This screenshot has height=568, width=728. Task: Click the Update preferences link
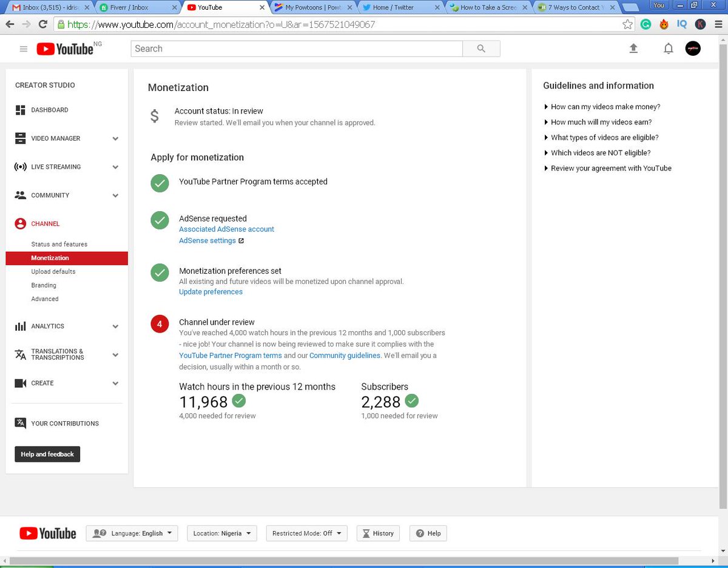click(211, 292)
